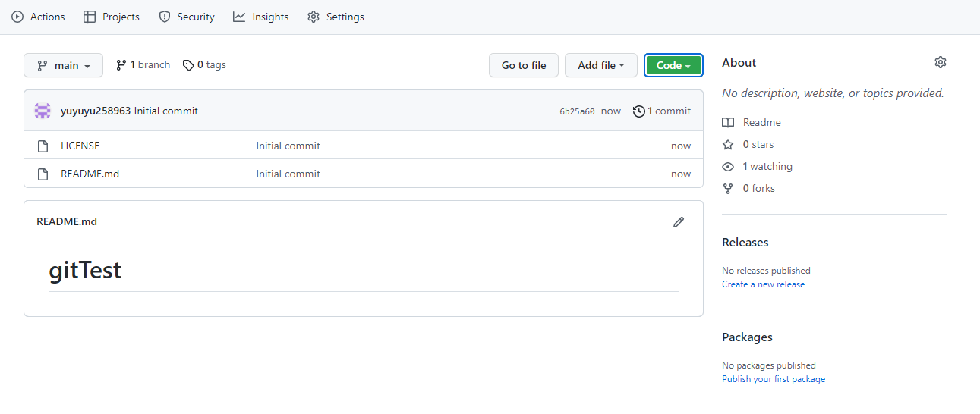
Task: Click the About section heading
Action: click(739, 62)
